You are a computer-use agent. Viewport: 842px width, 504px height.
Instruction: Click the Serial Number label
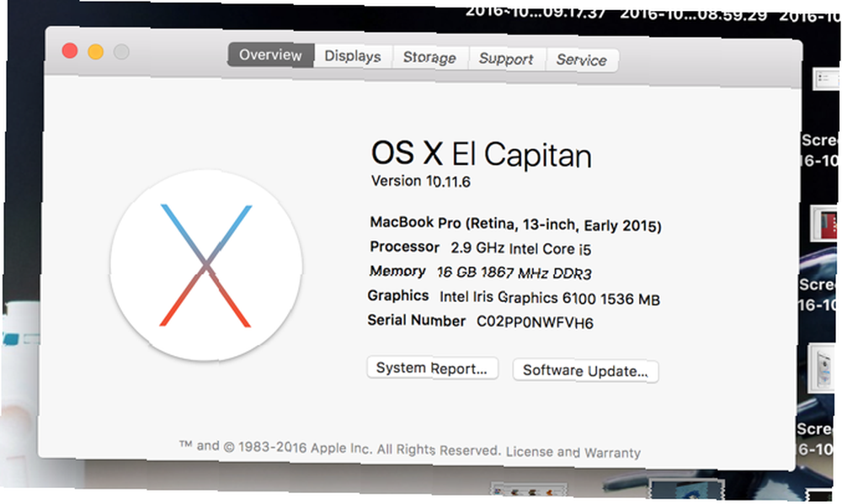coord(417,321)
